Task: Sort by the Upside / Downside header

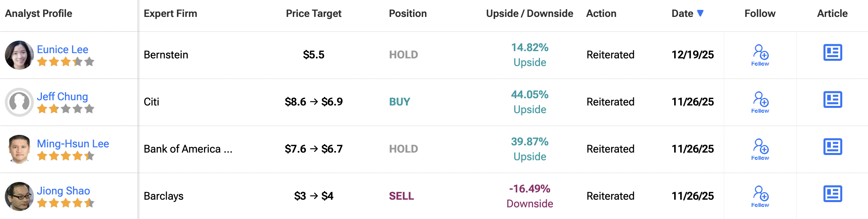Action: [x=530, y=13]
